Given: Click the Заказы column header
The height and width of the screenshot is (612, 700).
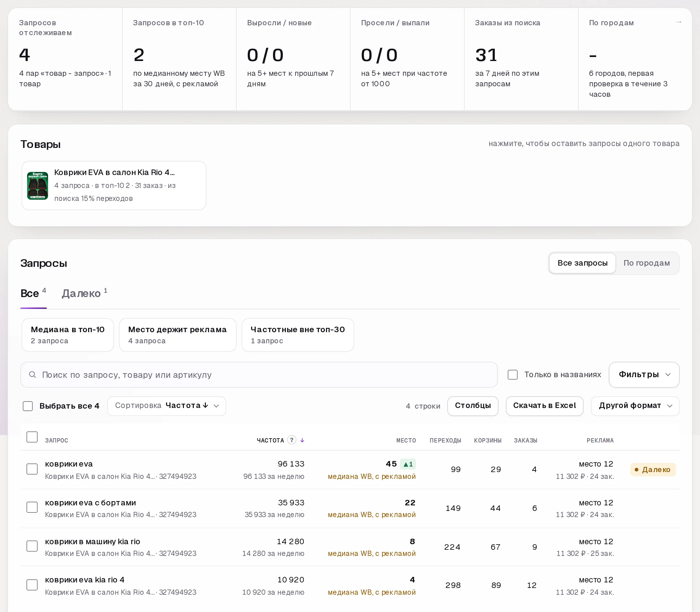Looking at the screenshot, I should pyautogui.click(x=526, y=441).
